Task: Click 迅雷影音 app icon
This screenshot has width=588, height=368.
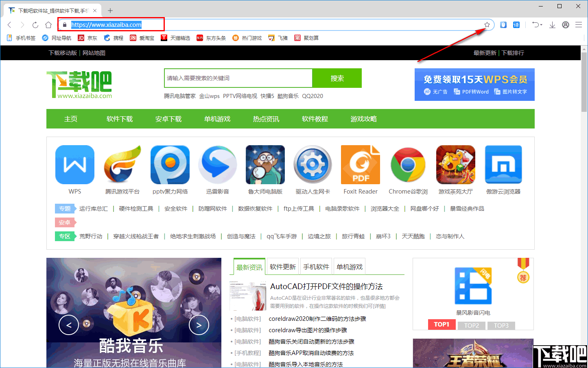Action: click(218, 165)
